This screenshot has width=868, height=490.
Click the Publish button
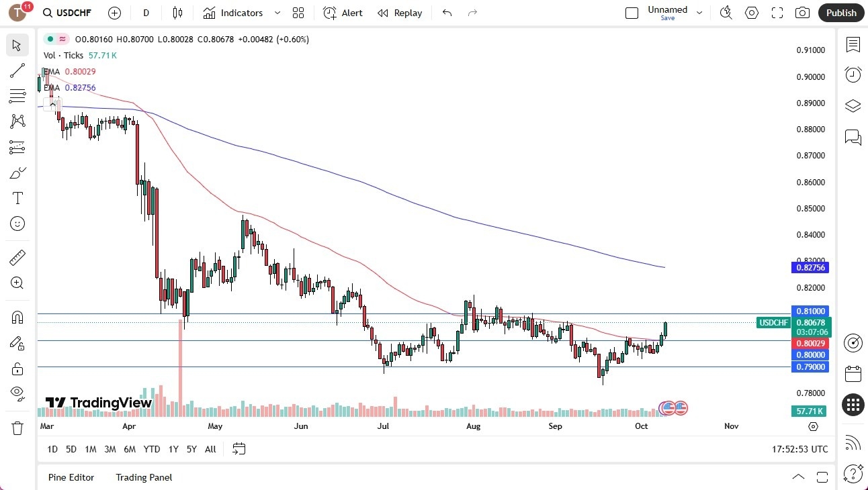tap(840, 13)
